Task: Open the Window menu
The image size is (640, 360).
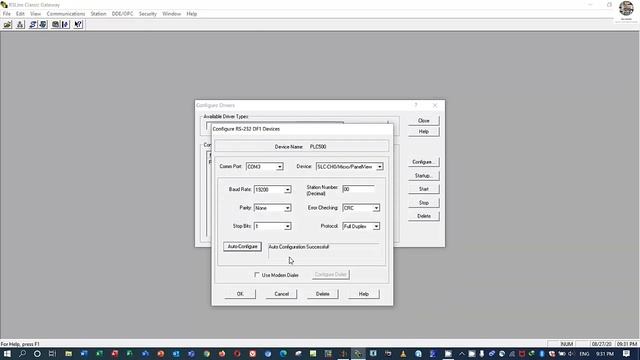Action: [171, 14]
